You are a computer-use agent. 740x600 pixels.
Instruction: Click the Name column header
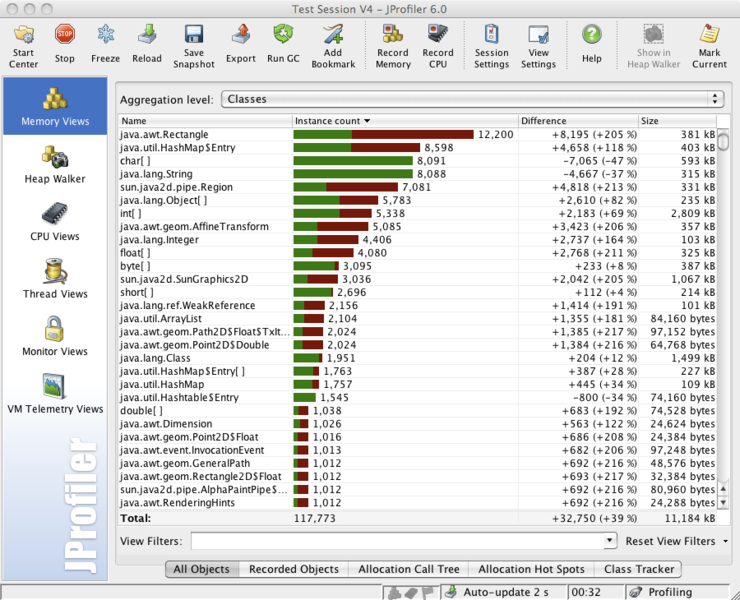coord(205,121)
